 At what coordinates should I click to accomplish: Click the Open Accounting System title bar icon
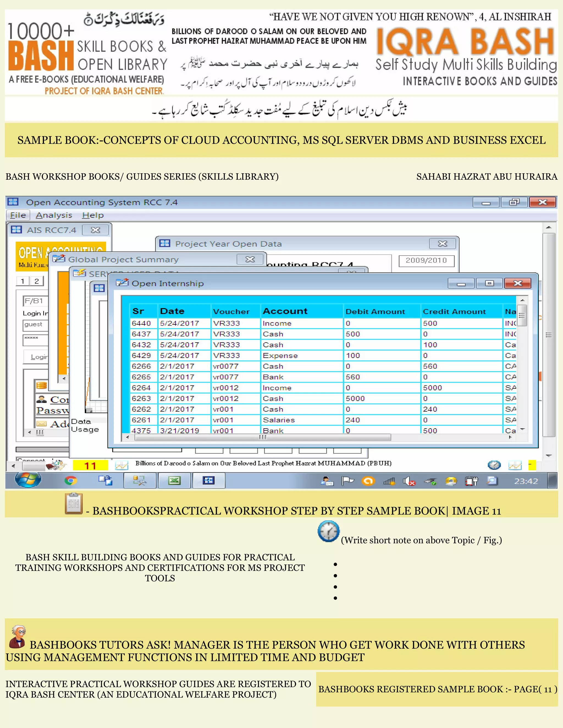click(13, 202)
